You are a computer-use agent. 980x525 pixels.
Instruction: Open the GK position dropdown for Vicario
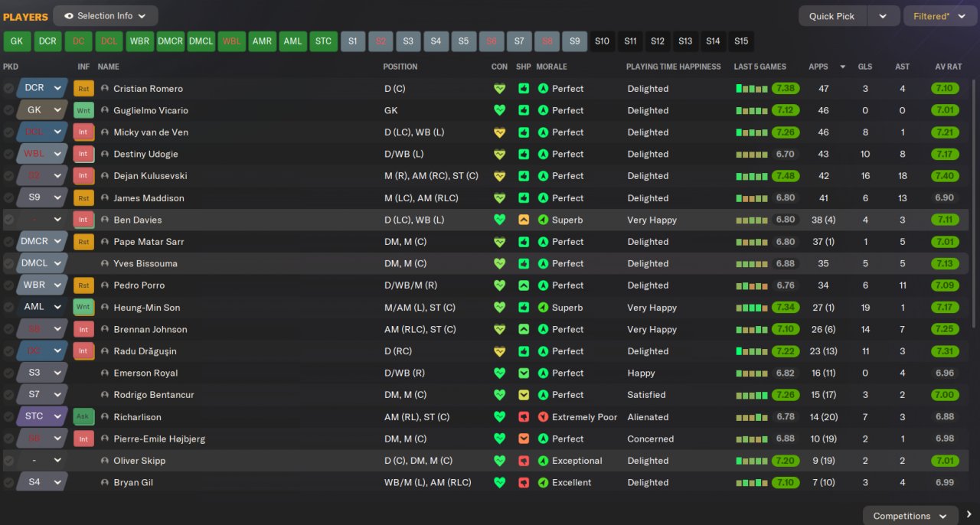tap(43, 110)
